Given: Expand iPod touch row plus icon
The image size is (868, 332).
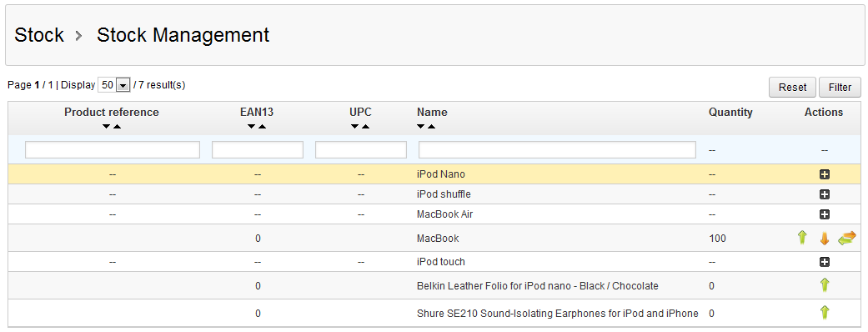Looking at the screenshot, I should (x=825, y=262).
